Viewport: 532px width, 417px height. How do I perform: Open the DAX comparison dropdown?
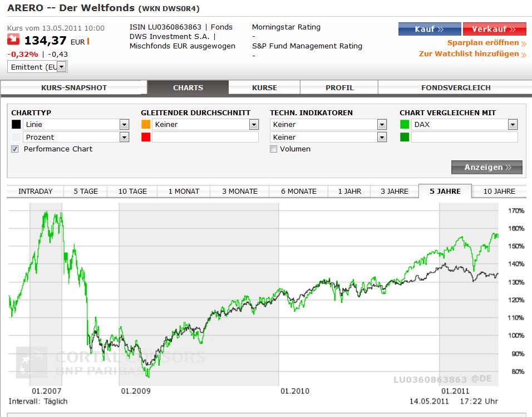click(x=465, y=125)
